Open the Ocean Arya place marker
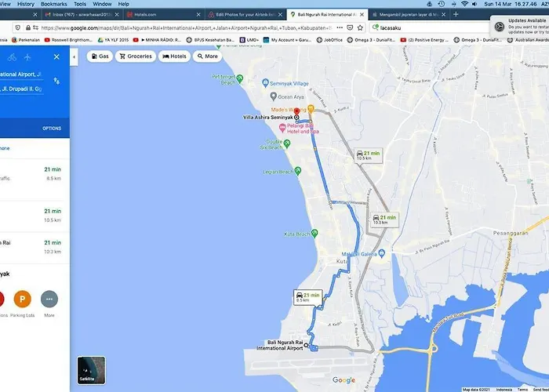This screenshot has width=549, height=392. [x=274, y=96]
